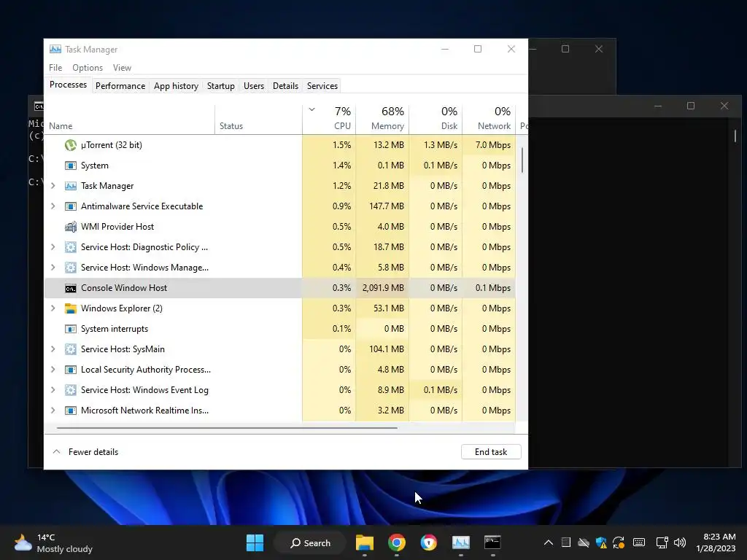
Task: Click the horizontal scrollbar under process list
Action: [227, 428]
